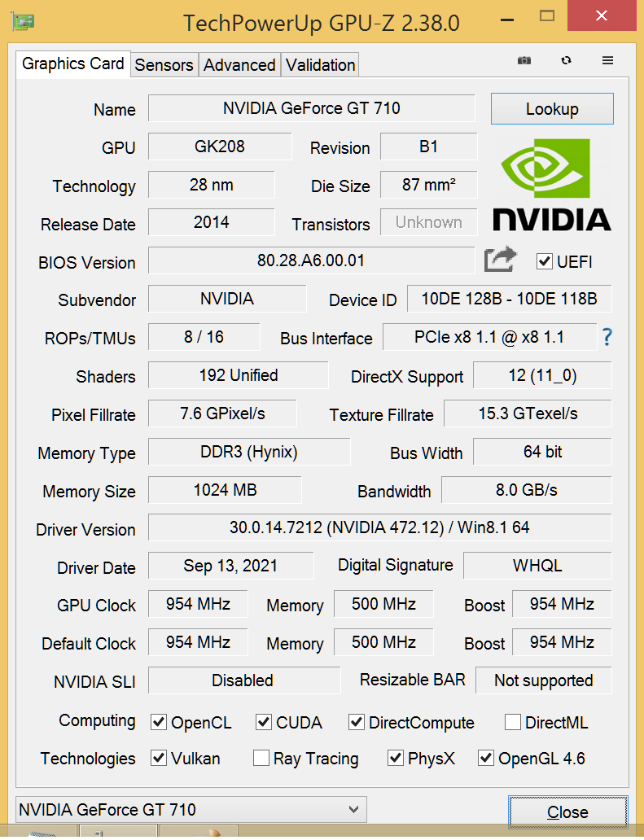Click the GPU Clock 954 MHz field
644x840 pixels.
[x=198, y=604]
